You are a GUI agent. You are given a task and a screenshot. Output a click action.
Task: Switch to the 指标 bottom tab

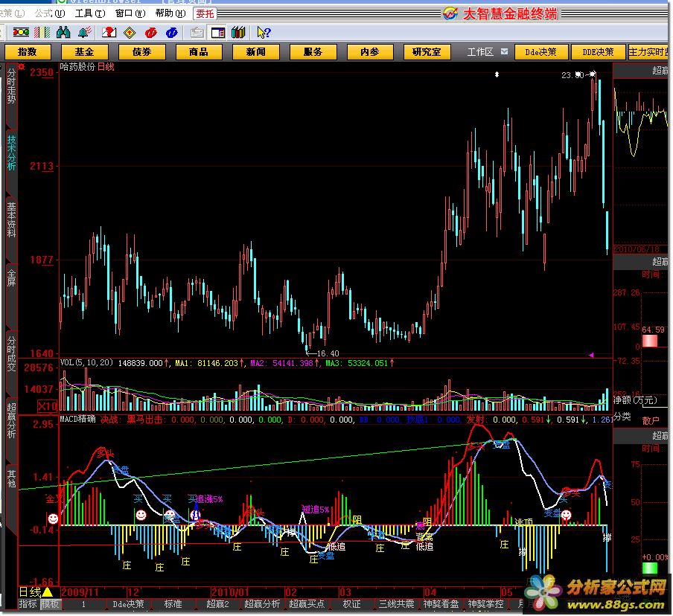[28, 604]
